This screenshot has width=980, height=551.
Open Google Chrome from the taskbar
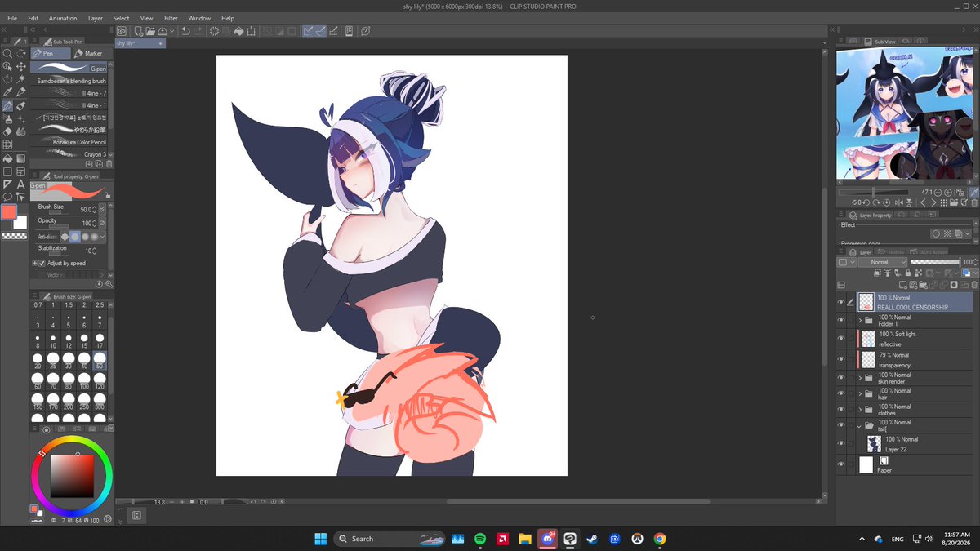pyautogui.click(x=660, y=539)
